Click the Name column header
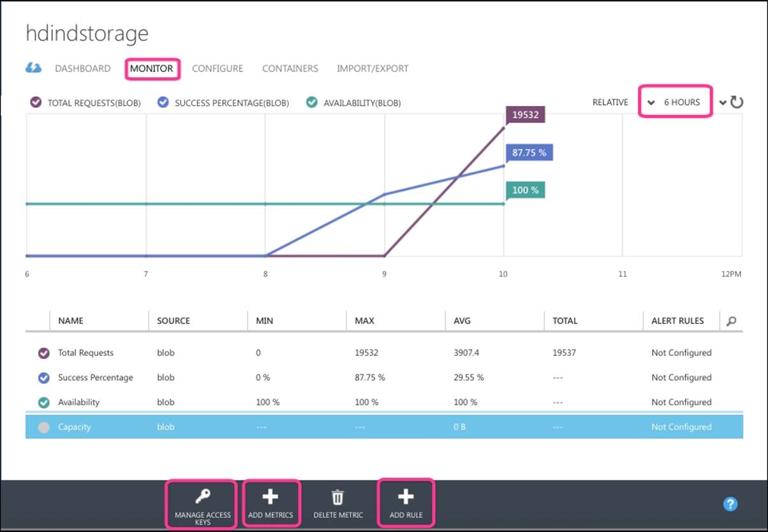The image size is (768, 532). (x=71, y=321)
